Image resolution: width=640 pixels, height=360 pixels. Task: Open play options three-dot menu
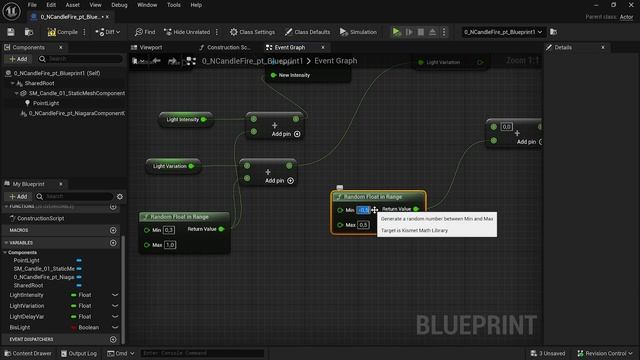(x=444, y=32)
